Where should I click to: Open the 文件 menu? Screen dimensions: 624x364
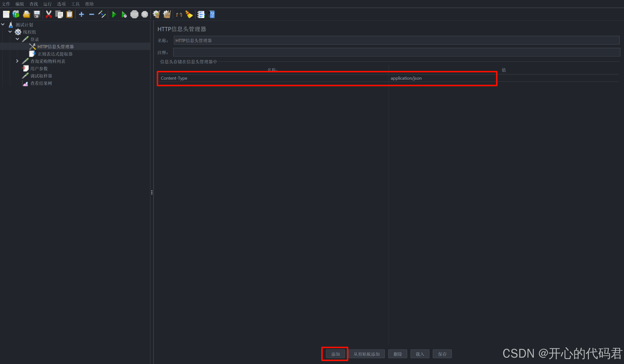pyautogui.click(x=6, y=4)
